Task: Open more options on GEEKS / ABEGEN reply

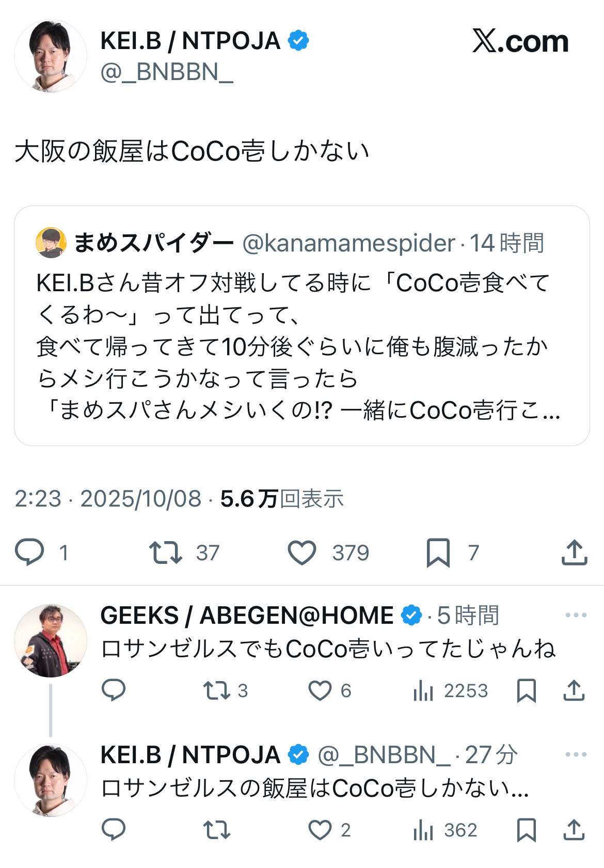Action: click(576, 615)
